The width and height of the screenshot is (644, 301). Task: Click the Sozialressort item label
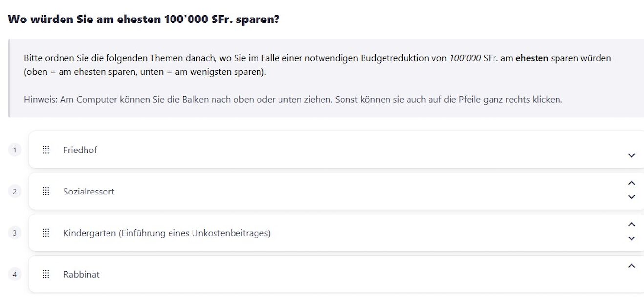(88, 192)
